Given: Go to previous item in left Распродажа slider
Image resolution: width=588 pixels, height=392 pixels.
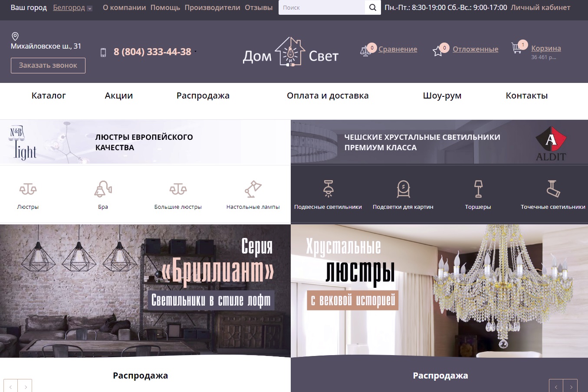Looking at the screenshot, I should tap(10, 386).
